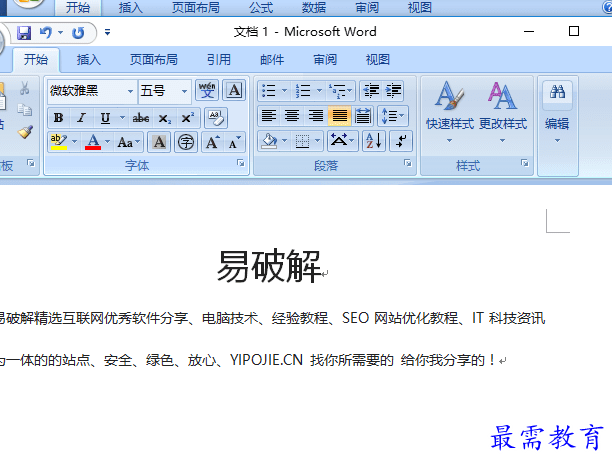Open the 公式 tab in the background window
Screen dimensions: 612x469
(261, 7)
